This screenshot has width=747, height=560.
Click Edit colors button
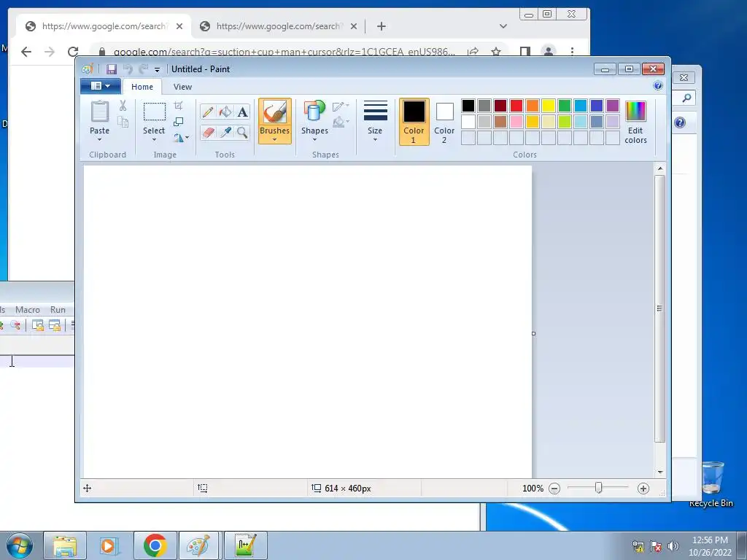click(635, 122)
